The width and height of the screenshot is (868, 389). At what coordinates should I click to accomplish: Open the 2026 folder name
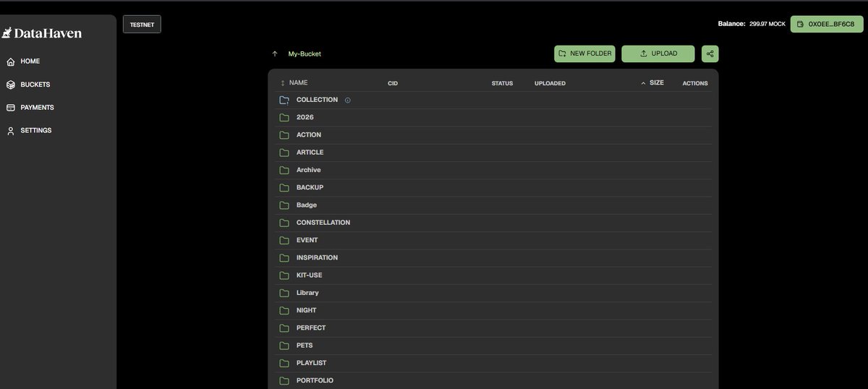pos(305,117)
